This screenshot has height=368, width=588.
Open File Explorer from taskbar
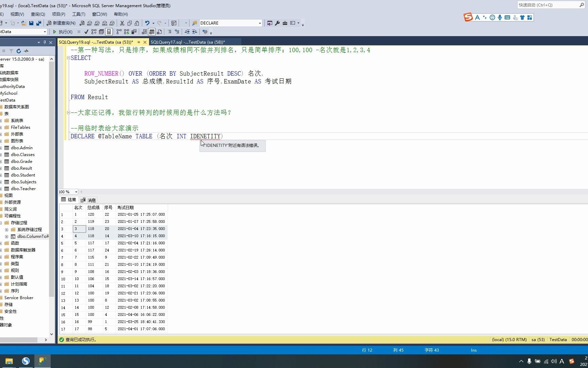(9, 361)
